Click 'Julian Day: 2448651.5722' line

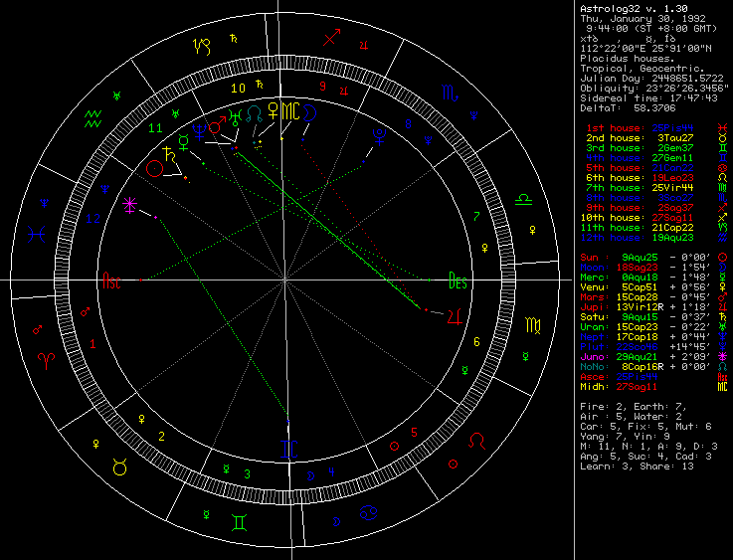651,78
